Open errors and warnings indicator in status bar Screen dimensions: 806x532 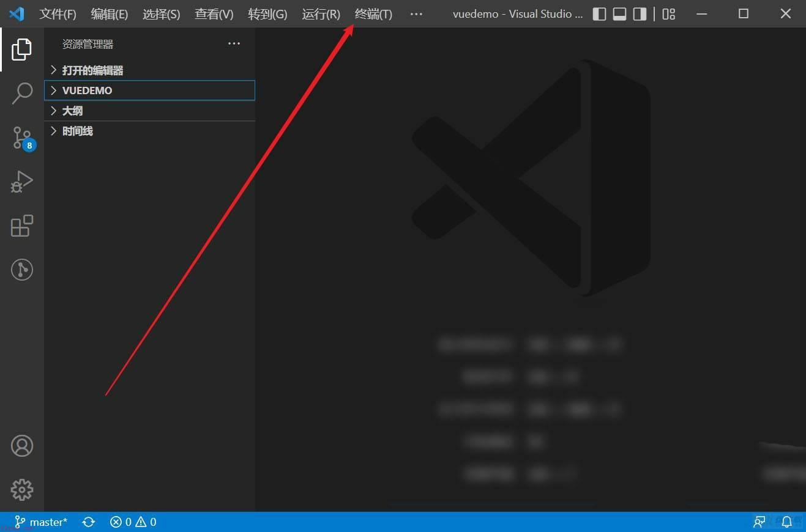133,522
